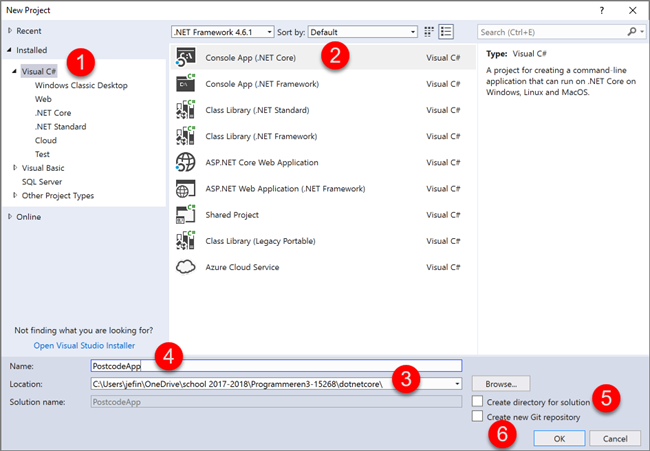This screenshot has height=451, width=650.
Task: Select the Cloud category
Action: point(46,140)
